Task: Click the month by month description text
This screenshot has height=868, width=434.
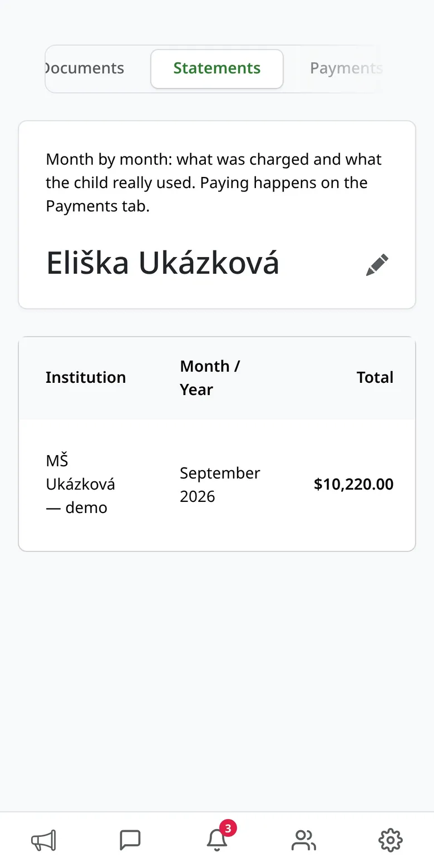Action: (x=214, y=183)
